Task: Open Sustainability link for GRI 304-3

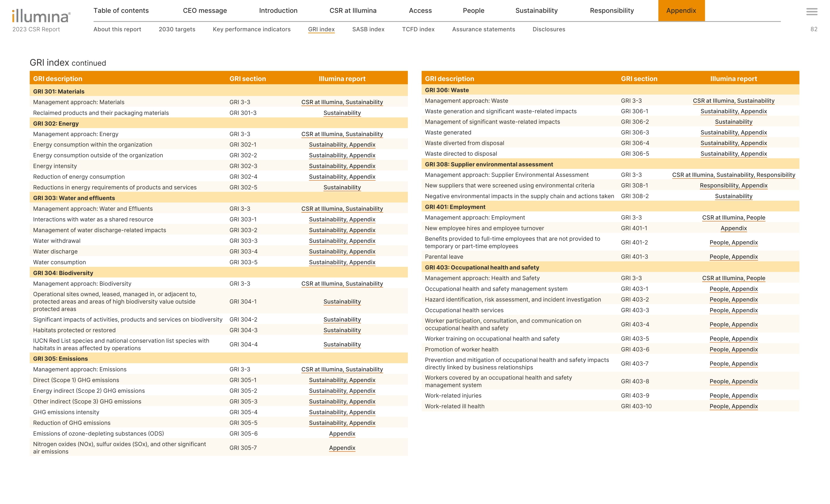Action: (x=342, y=330)
